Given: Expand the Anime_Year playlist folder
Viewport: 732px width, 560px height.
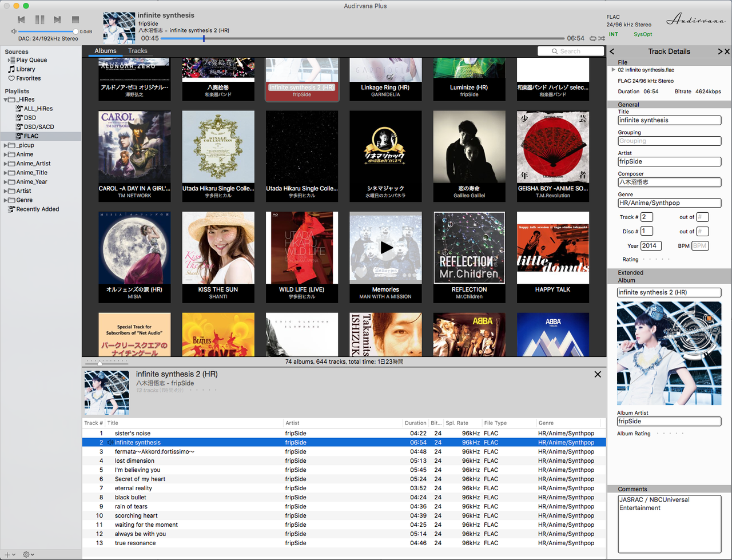Looking at the screenshot, I should tap(5, 182).
